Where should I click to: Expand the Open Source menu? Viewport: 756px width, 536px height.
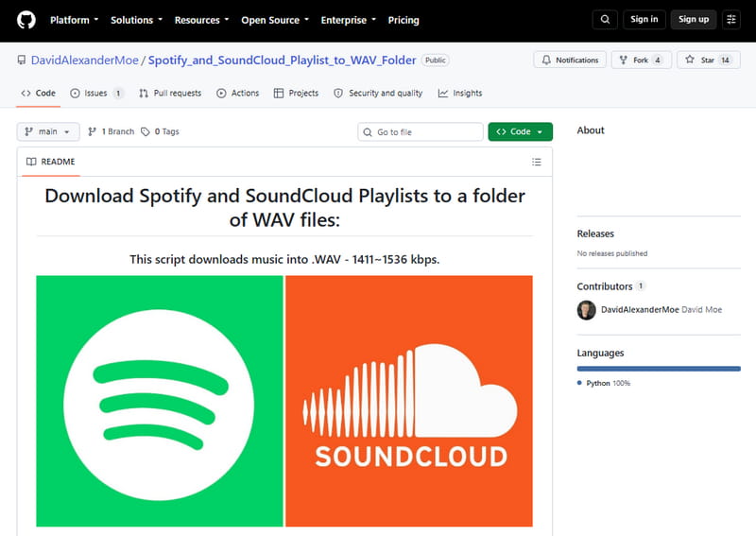point(275,20)
